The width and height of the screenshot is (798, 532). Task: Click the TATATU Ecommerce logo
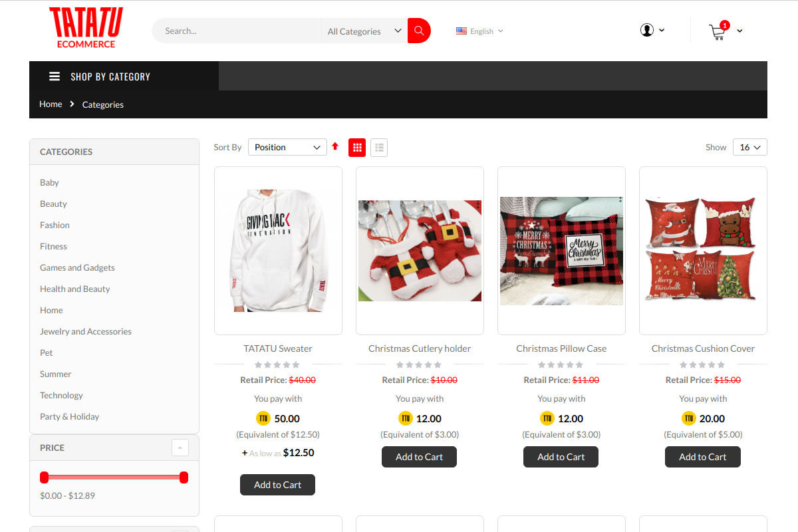(86, 28)
